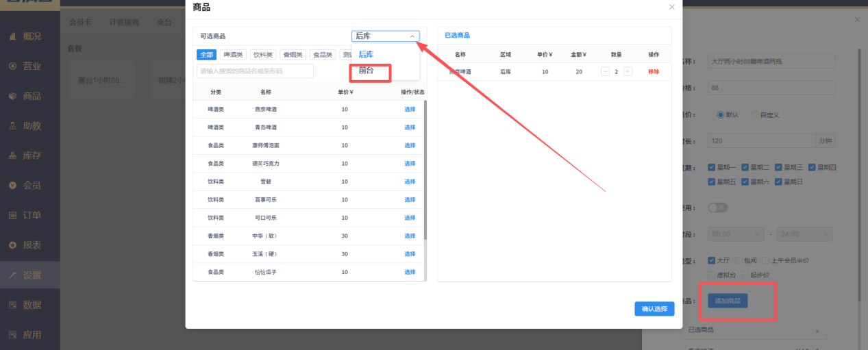Click 选择 link for 玉溪（硬）
The width and height of the screenshot is (868, 350).
410,254
